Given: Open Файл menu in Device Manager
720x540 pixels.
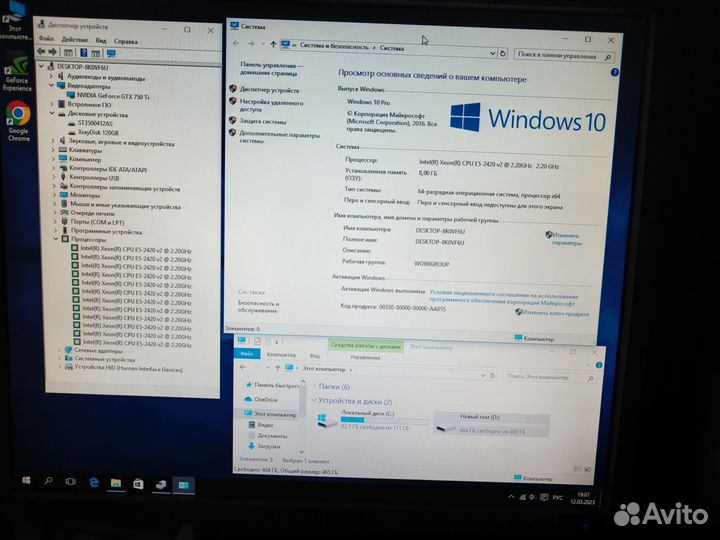Looking at the screenshot, I should click(46, 39).
